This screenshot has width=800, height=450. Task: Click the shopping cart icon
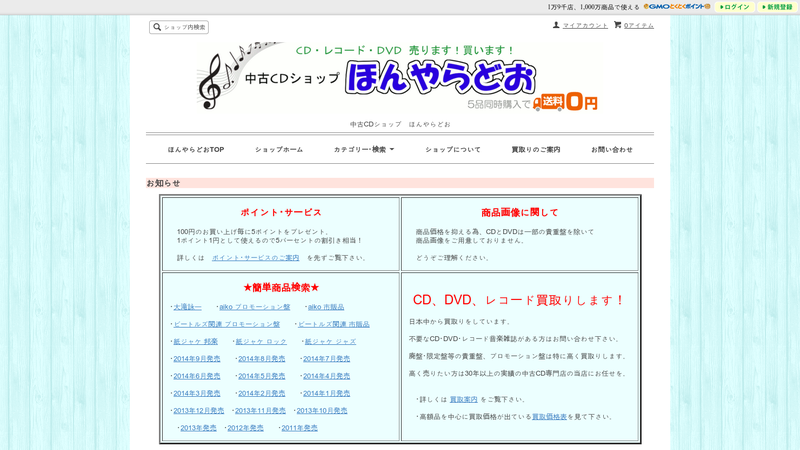click(617, 25)
